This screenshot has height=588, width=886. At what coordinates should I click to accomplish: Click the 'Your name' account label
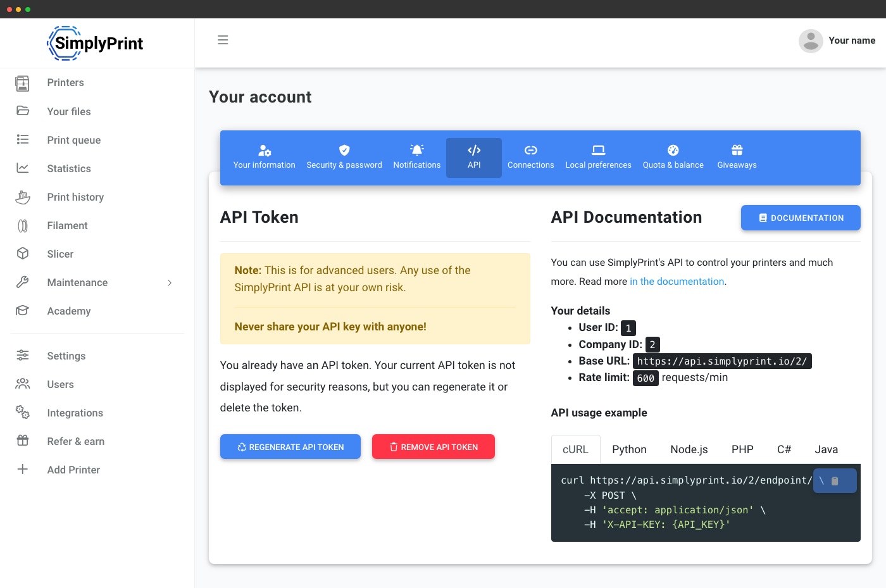[852, 41]
